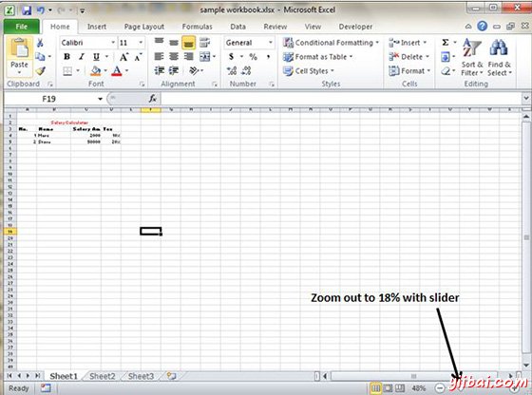Undo last action in Quick Access Toolbar

pos(41,10)
